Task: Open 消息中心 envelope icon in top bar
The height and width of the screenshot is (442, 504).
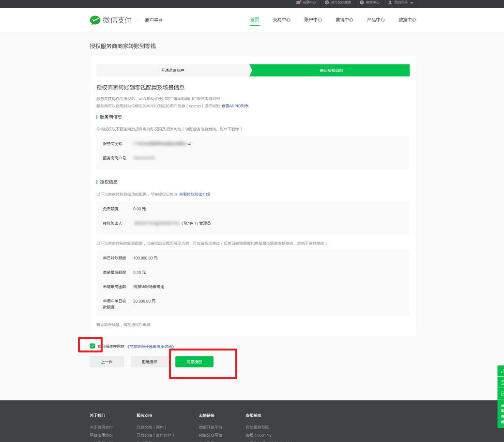Action: pos(298,2)
